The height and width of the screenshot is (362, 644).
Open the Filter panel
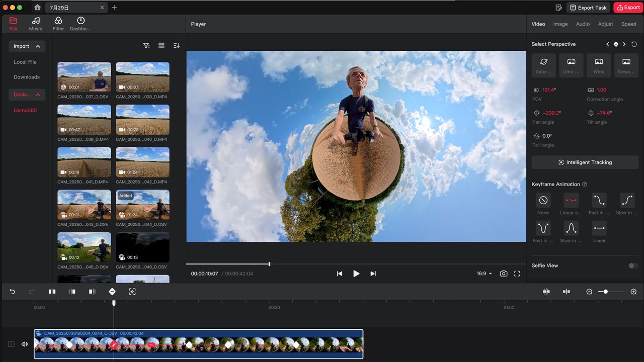(58, 24)
